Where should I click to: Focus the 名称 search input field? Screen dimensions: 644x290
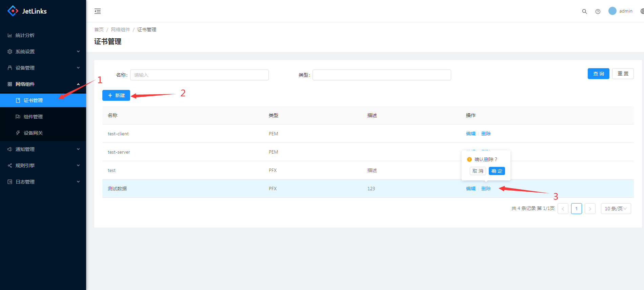(199, 75)
